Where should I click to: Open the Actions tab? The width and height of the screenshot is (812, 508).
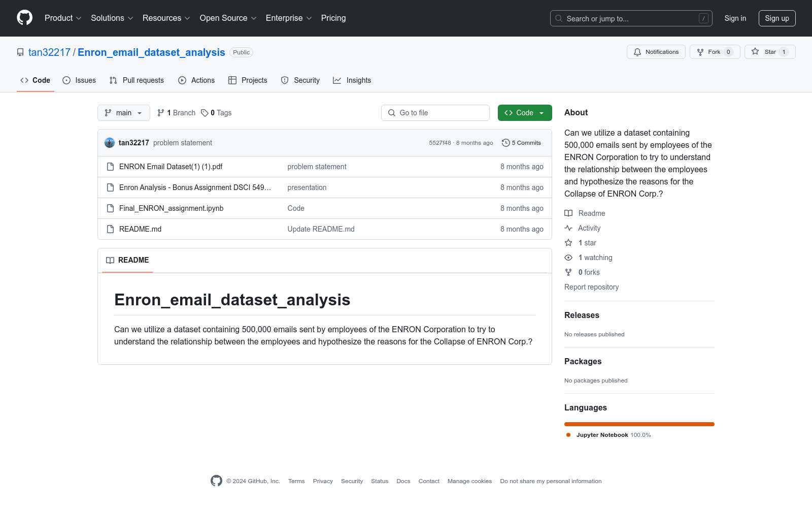(x=196, y=80)
